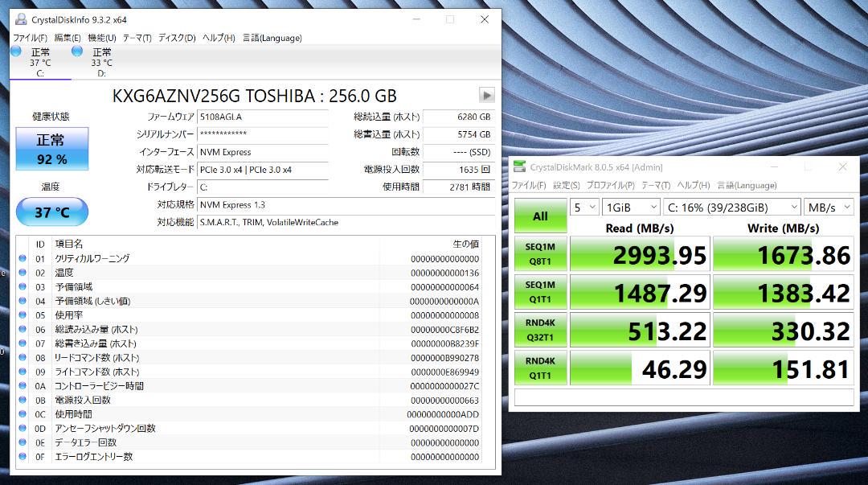Click the standard field NVM Express 1.3
Viewport: 868px width, 485px height.
pos(346,204)
